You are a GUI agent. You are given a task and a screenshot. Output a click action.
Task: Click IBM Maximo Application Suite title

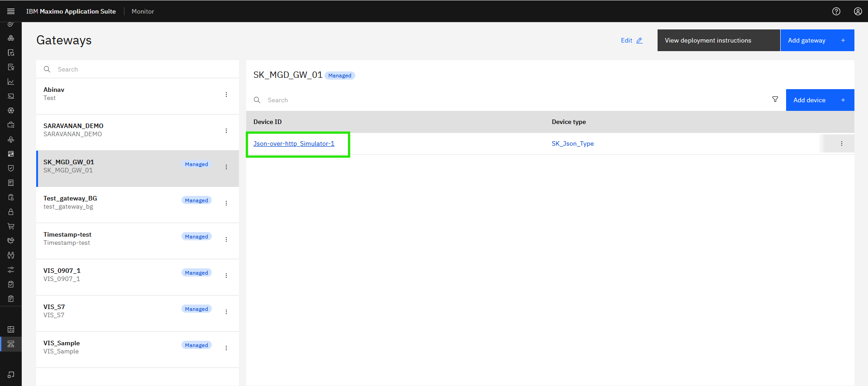click(x=71, y=11)
